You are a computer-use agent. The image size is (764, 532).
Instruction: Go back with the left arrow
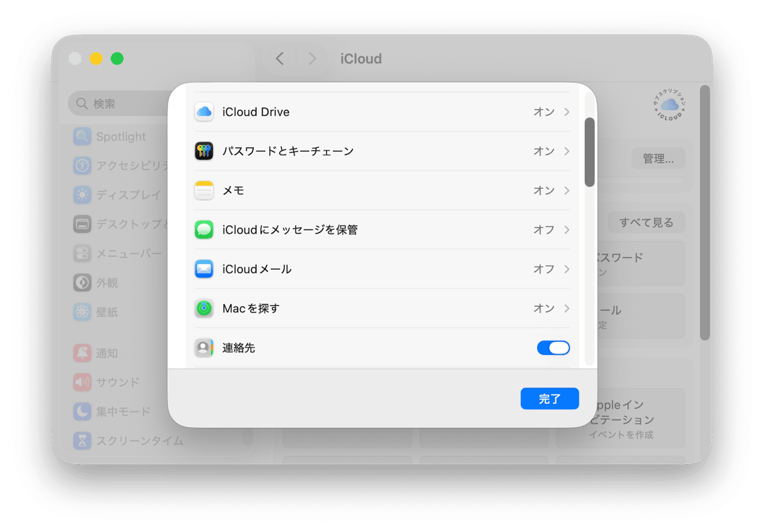280,58
